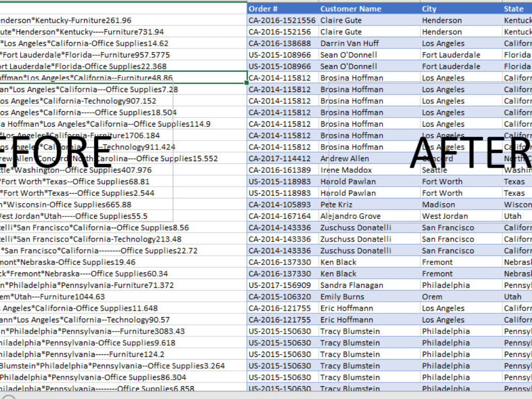532x399 pixels.
Task: Select the cell ending in Office Supplies9.618
Action: coord(123,343)
